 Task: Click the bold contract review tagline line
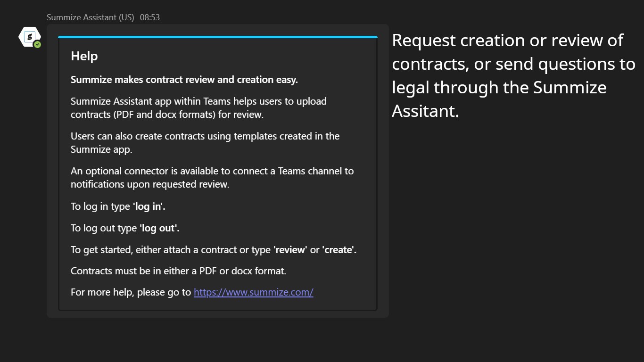click(184, 80)
